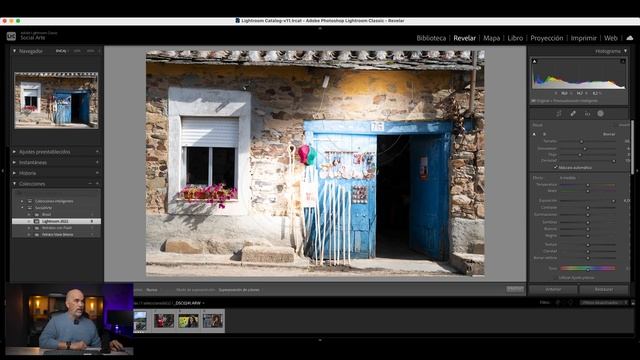Adjust the Exposición slider handle
640x360 pixels.
(x=613, y=201)
